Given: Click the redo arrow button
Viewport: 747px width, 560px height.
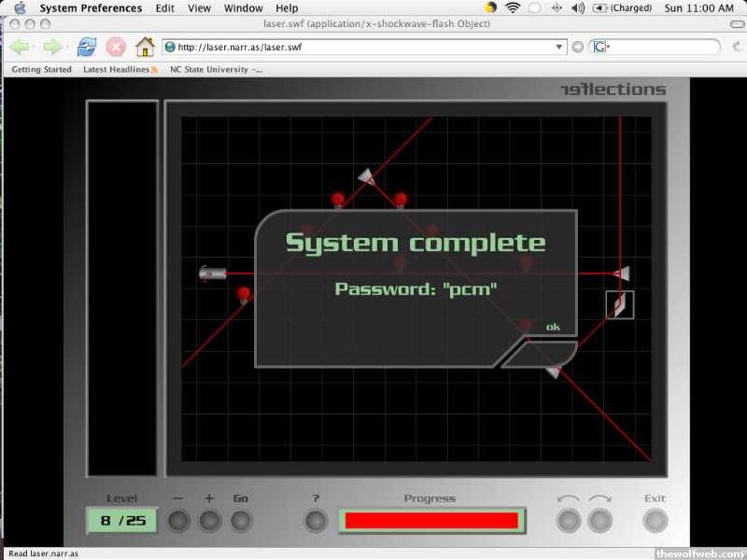Looking at the screenshot, I should coord(599,520).
